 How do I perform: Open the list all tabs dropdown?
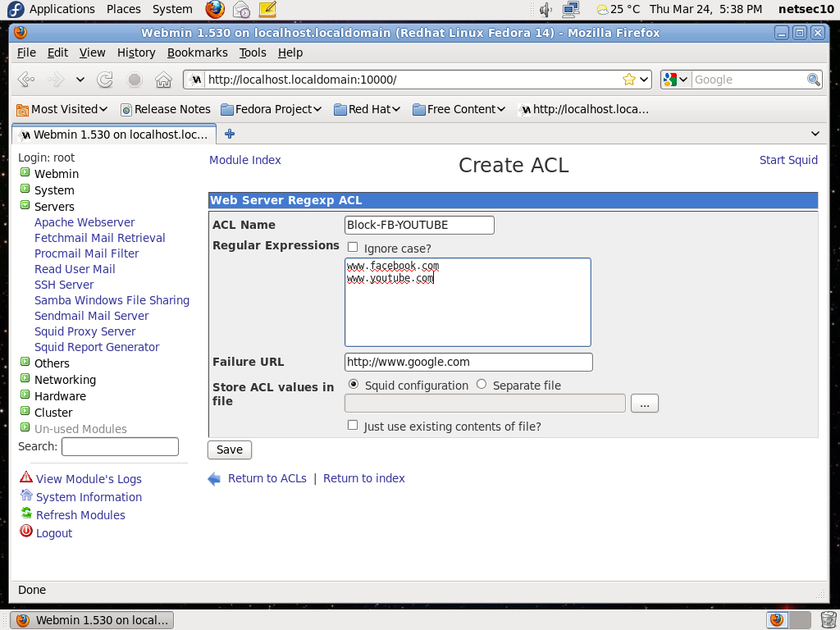coord(815,134)
